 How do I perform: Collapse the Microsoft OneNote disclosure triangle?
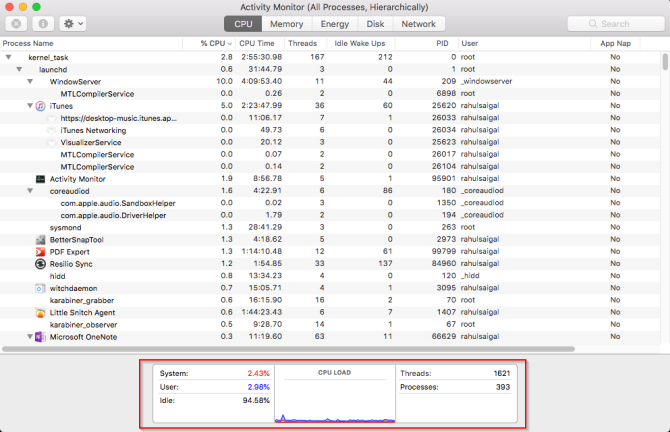click(30, 337)
